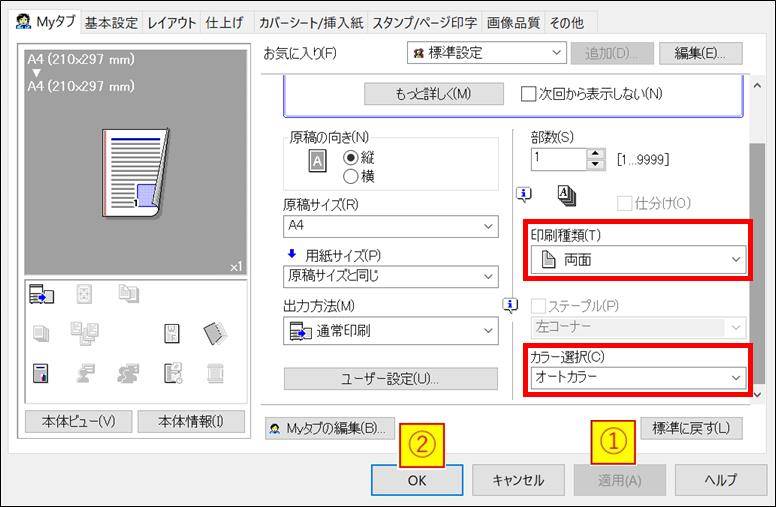This screenshot has width=776, height=507.
Task: Click the settings panel vertical scrollbar thumb
Action: pyautogui.click(x=757, y=264)
